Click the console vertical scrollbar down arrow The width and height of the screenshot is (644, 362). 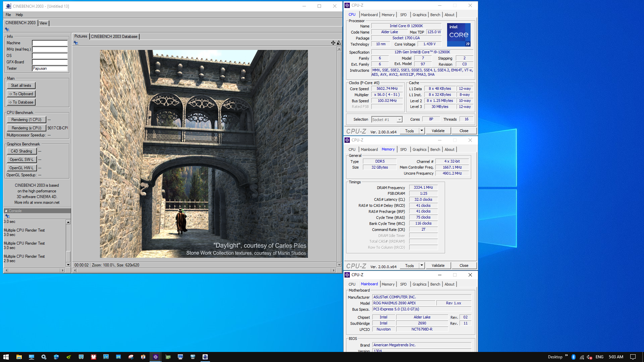pos(68,265)
